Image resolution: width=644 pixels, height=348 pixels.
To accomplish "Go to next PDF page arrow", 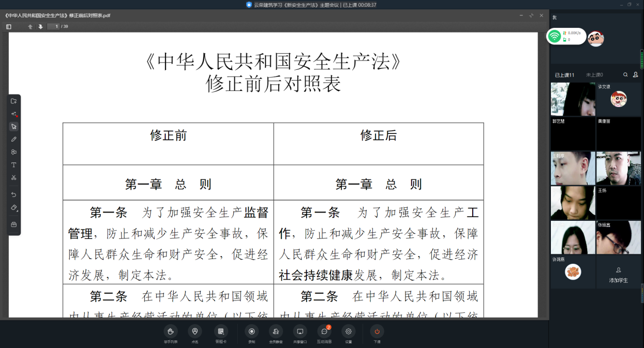I will pyautogui.click(x=40, y=26).
